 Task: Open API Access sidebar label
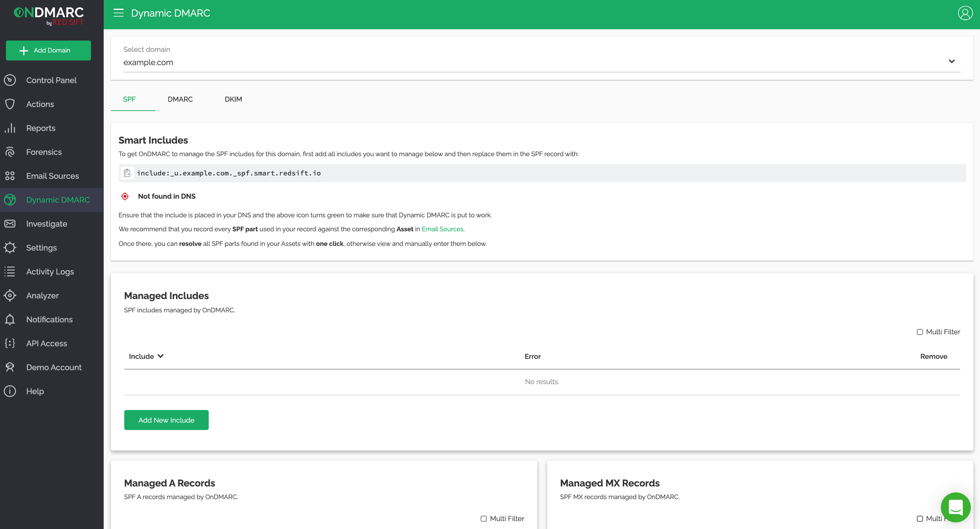[x=46, y=343]
